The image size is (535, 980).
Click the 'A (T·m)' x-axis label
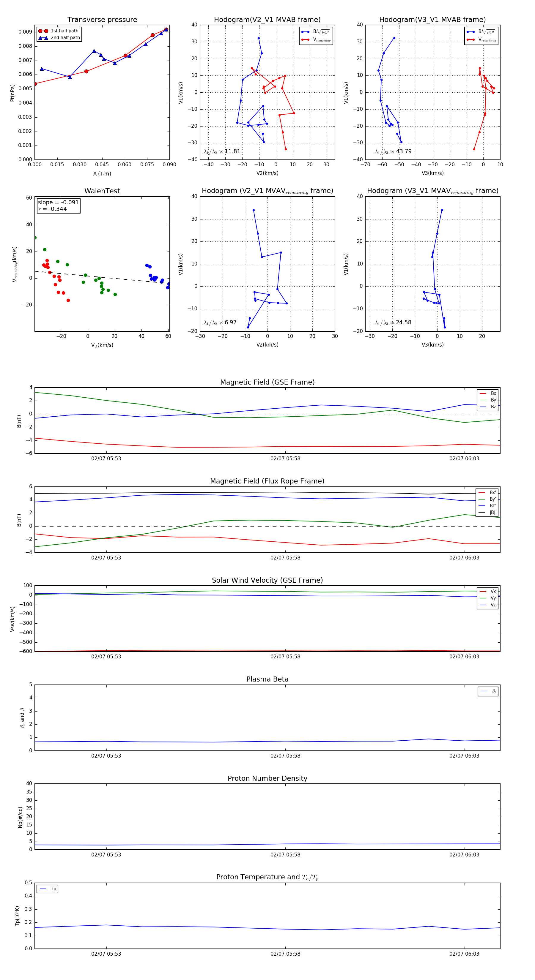click(102, 174)
